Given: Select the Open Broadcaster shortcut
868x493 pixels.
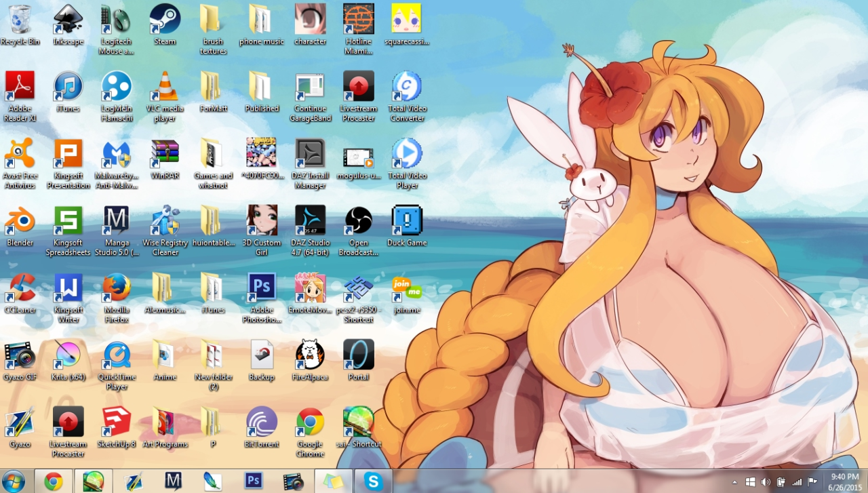Looking at the screenshot, I should pos(358,231).
